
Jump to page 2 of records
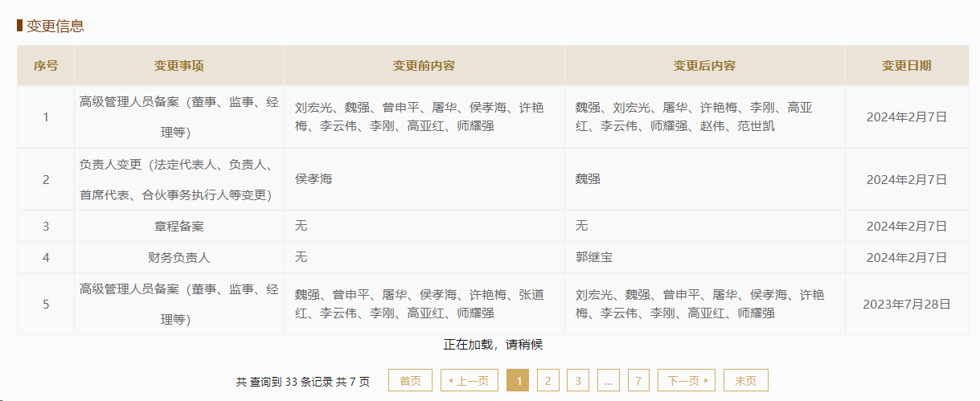click(x=547, y=380)
